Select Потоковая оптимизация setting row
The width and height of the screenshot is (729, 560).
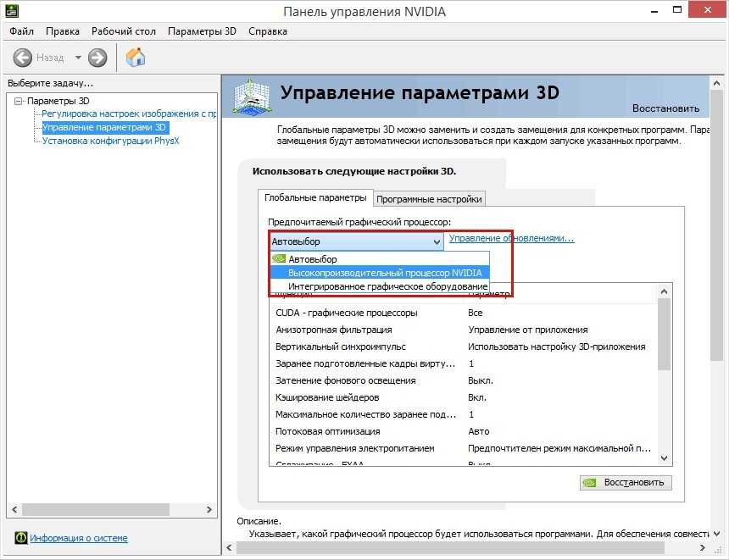pyautogui.click(x=464, y=431)
